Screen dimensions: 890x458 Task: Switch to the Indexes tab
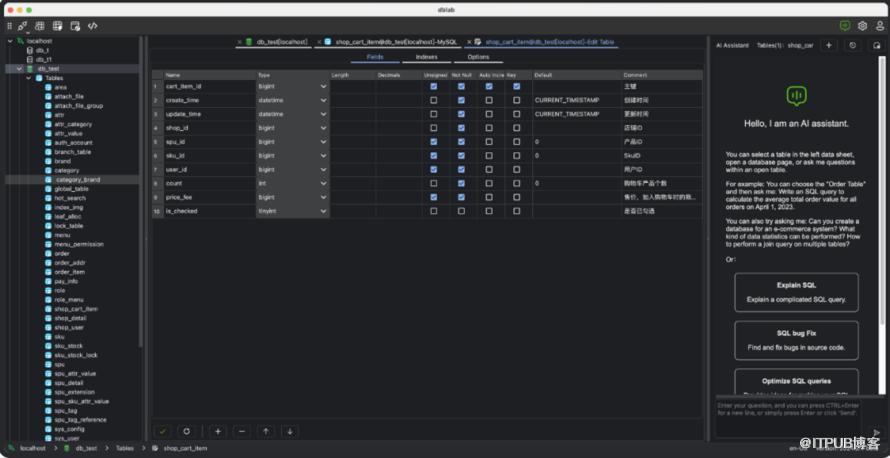(x=427, y=57)
